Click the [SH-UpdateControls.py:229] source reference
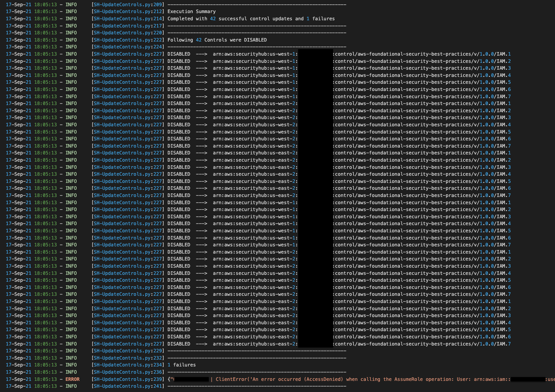This screenshot has height=392, width=555. point(128,351)
